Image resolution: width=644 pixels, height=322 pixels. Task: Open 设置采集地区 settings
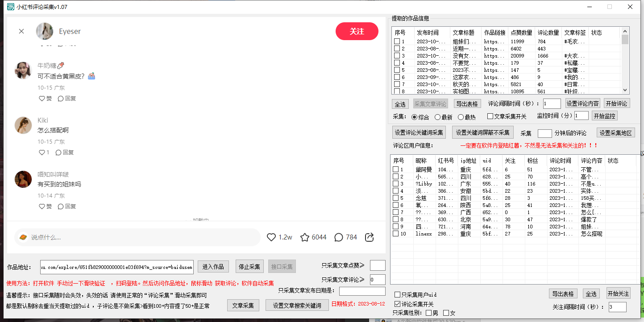616,133
